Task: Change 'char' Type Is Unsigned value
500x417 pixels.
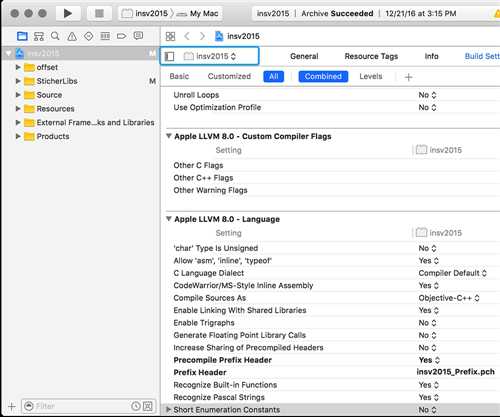Action: (427, 248)
